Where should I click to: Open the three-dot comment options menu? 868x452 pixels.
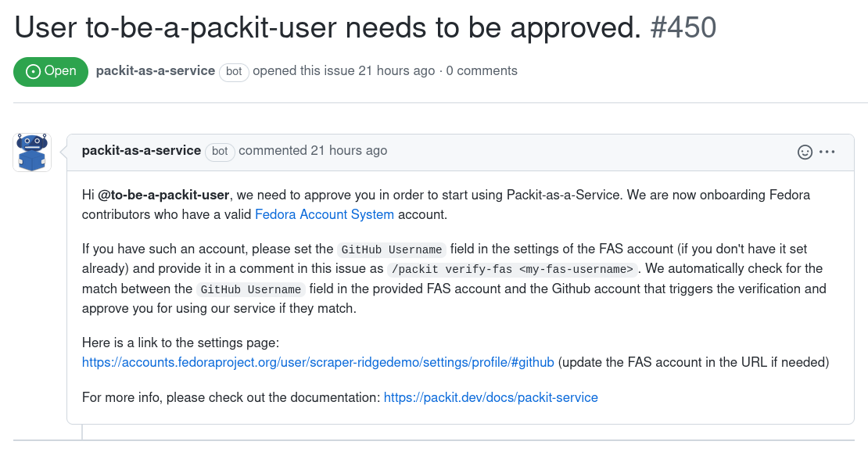click(827, 152)
